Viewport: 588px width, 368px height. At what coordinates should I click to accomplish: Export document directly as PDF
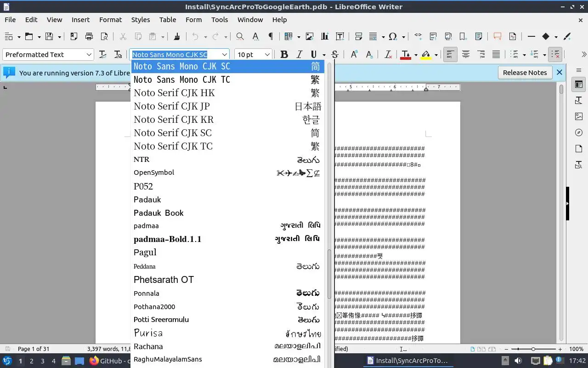coord(74,36)
